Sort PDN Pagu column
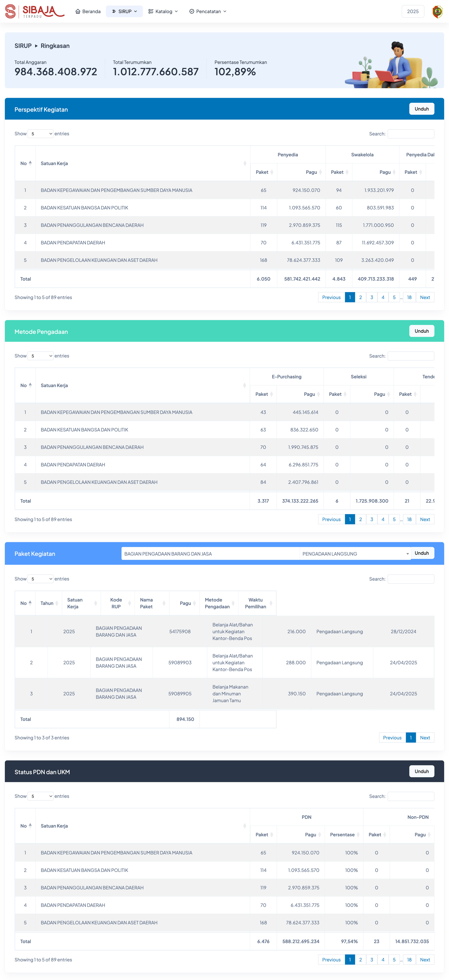 pyautogui.click(x=300, y=835)
